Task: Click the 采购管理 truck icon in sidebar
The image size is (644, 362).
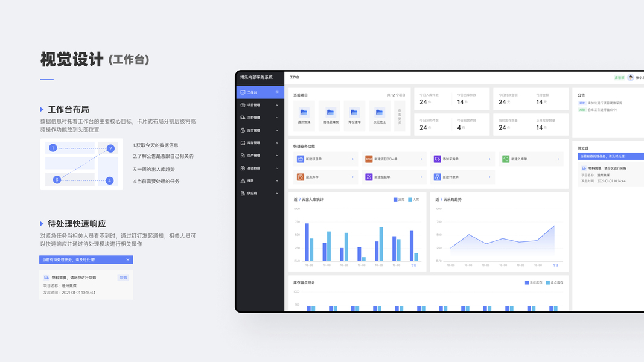Action: point(243,118)
